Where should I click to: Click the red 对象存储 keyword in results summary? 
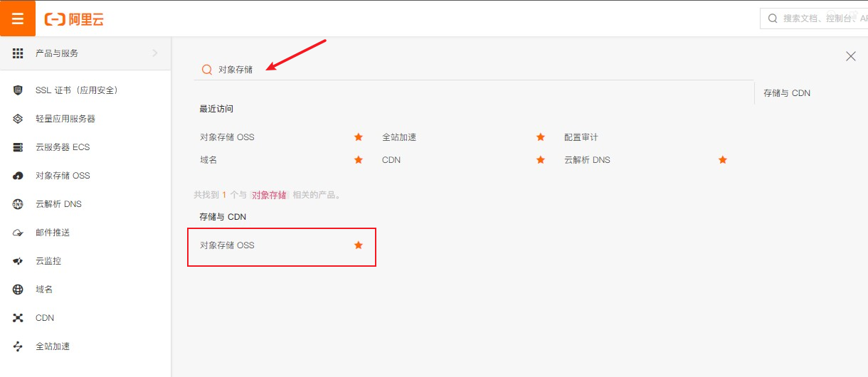tap(269, 195)
